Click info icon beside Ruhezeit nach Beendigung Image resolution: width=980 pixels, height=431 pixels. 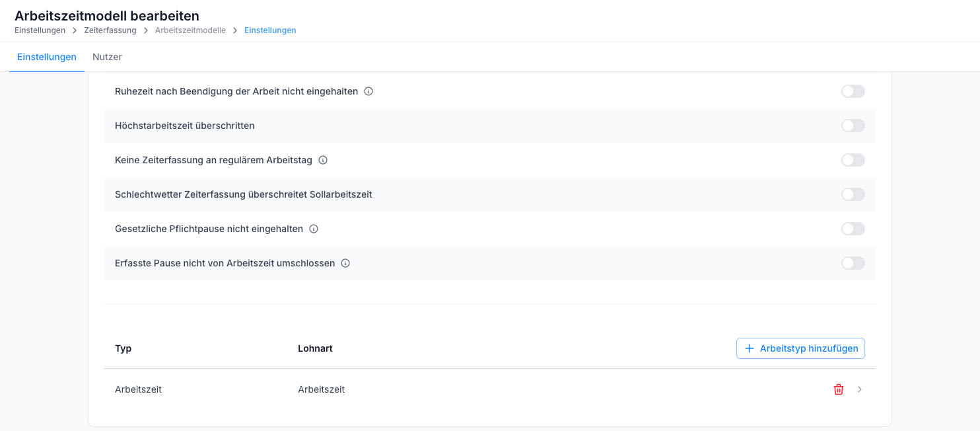coord(368,91)
